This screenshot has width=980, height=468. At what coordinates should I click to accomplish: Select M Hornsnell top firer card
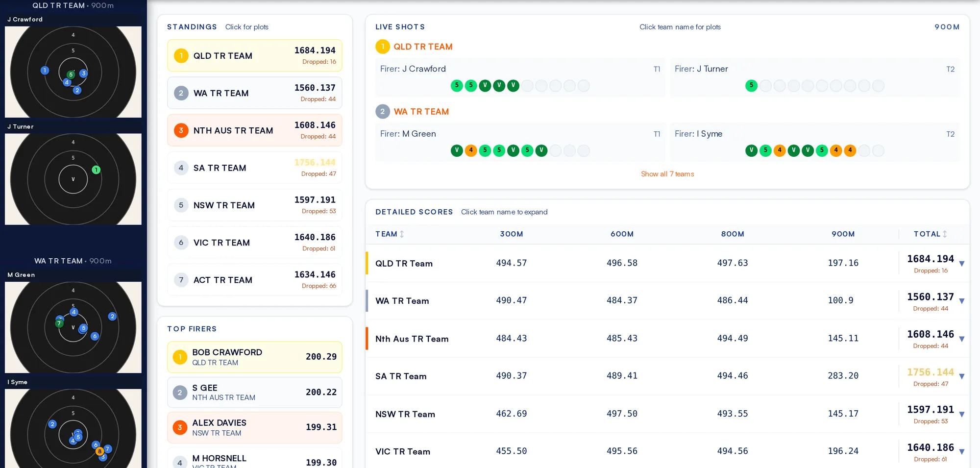tap(255, 459)
